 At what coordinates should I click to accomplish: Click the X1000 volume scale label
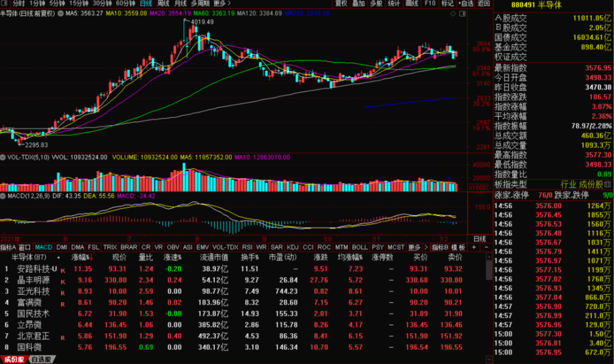478,187
